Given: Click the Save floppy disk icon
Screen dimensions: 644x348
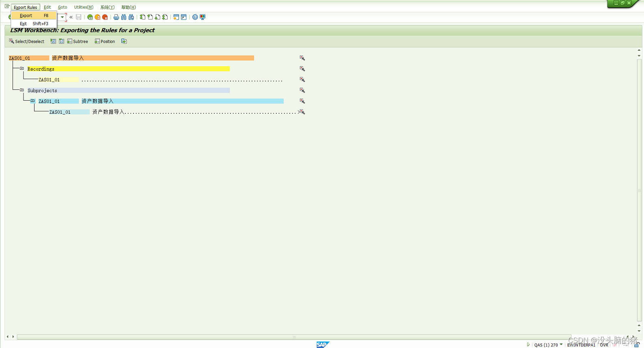Looking at the screenshot, I should pos(79,17).
